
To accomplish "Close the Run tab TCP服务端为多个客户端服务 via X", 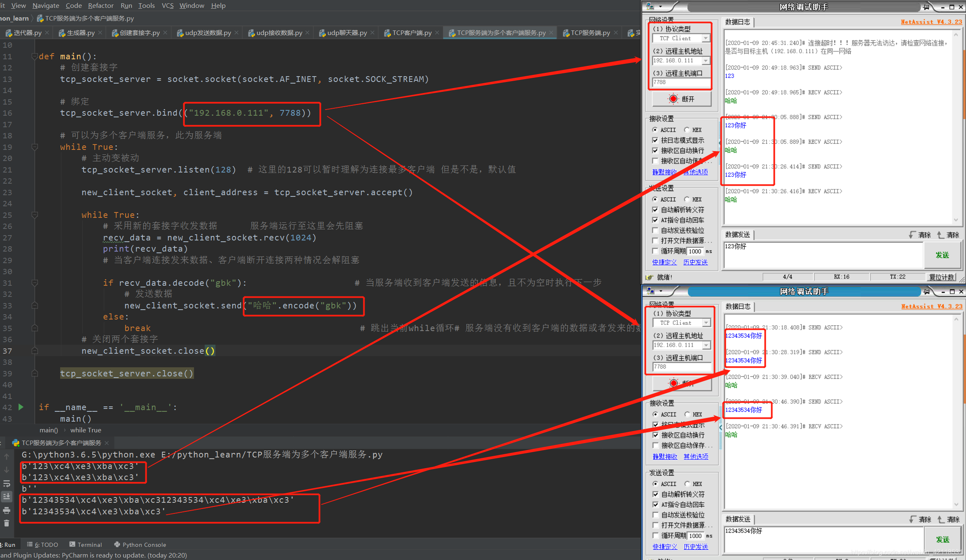I will click(107, 443).
